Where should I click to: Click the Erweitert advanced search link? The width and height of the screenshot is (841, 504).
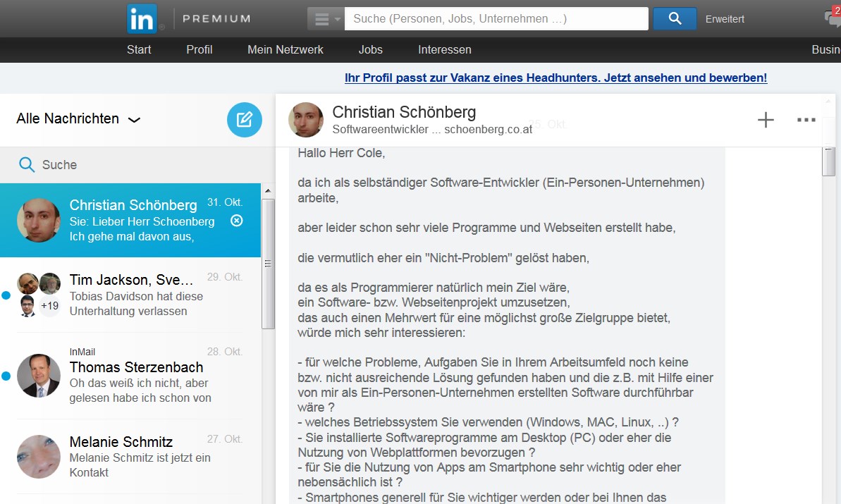tap(725, 19)
